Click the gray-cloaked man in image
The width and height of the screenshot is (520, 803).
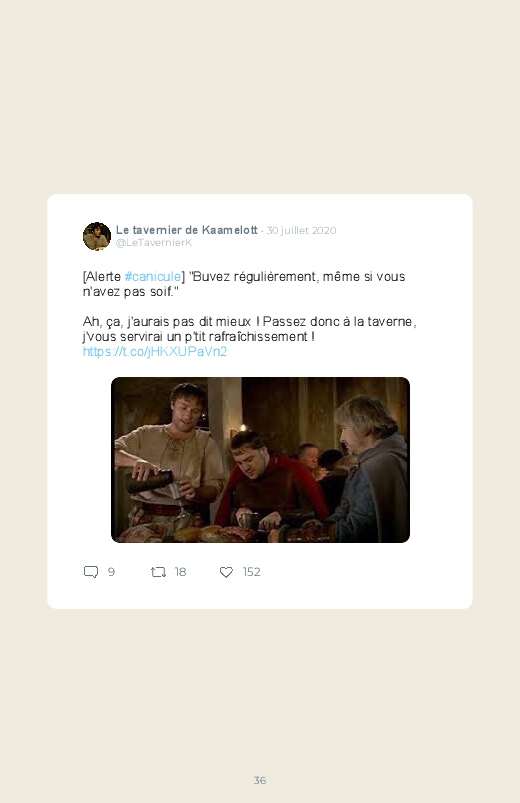371,471
